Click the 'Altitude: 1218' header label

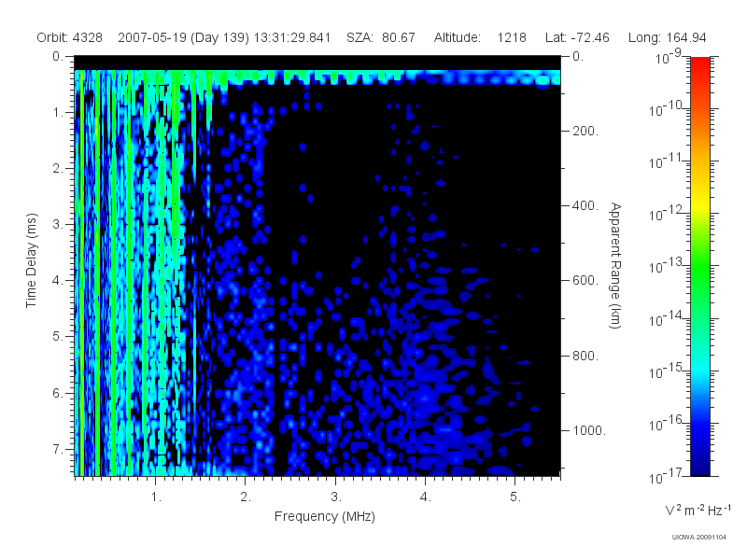point(480,37)
